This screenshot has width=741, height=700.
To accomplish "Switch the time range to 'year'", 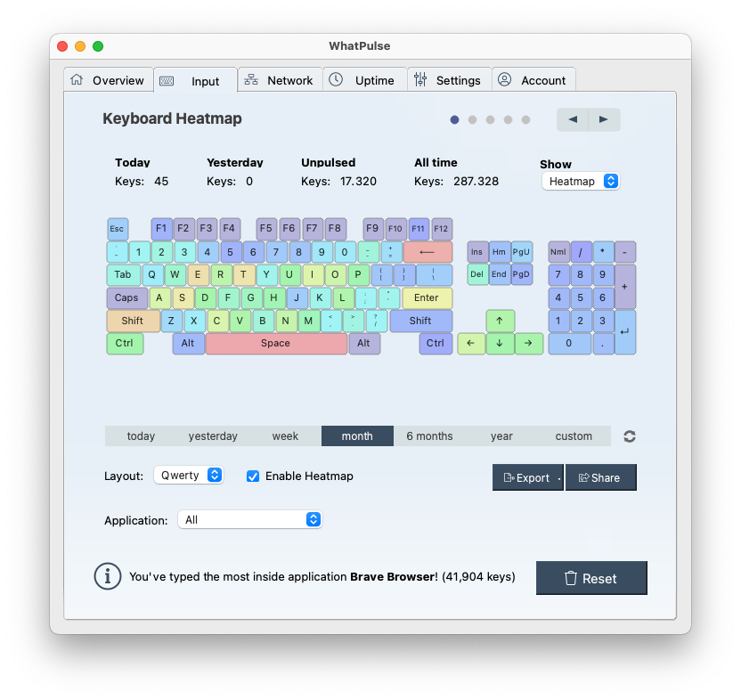I will point(501,436).
